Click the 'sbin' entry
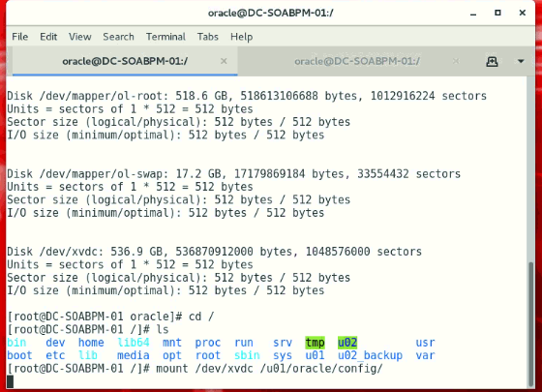 point(247,355)
